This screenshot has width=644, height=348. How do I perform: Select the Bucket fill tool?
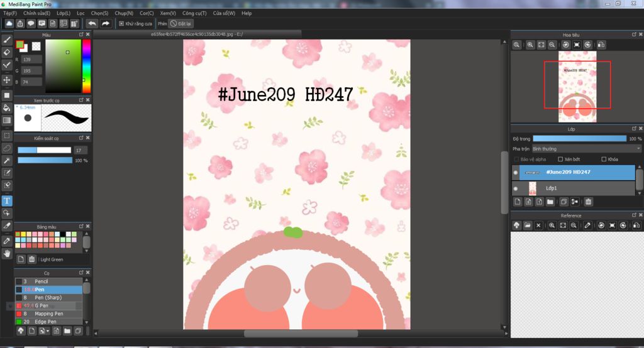6,108
